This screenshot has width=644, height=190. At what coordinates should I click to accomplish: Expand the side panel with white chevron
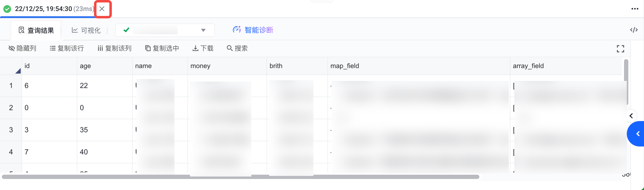pos(631,116)
